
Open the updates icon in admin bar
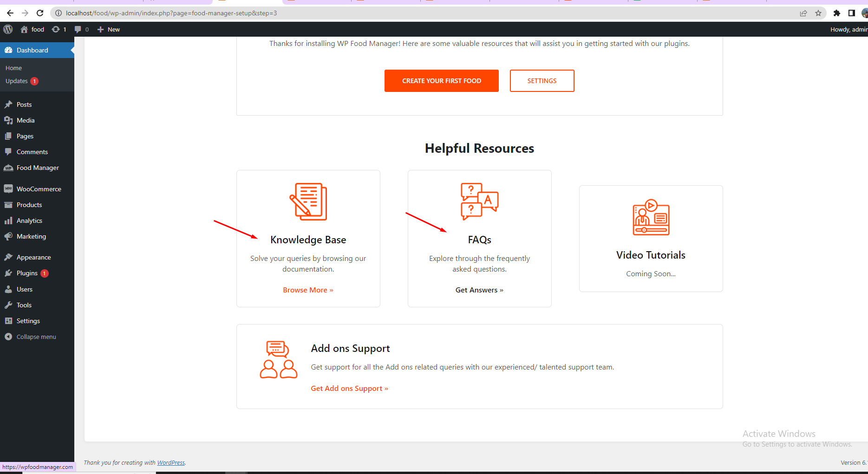click(x=56, y=29)
